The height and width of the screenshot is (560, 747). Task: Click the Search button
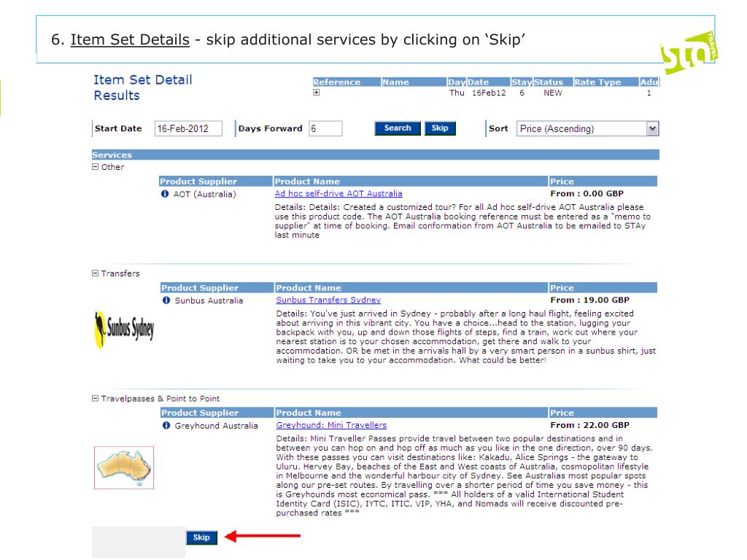click(x=398, y=128)
